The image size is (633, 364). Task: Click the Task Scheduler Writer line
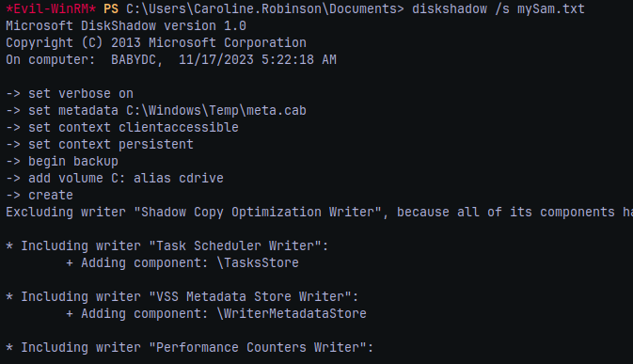click(167, 245)
